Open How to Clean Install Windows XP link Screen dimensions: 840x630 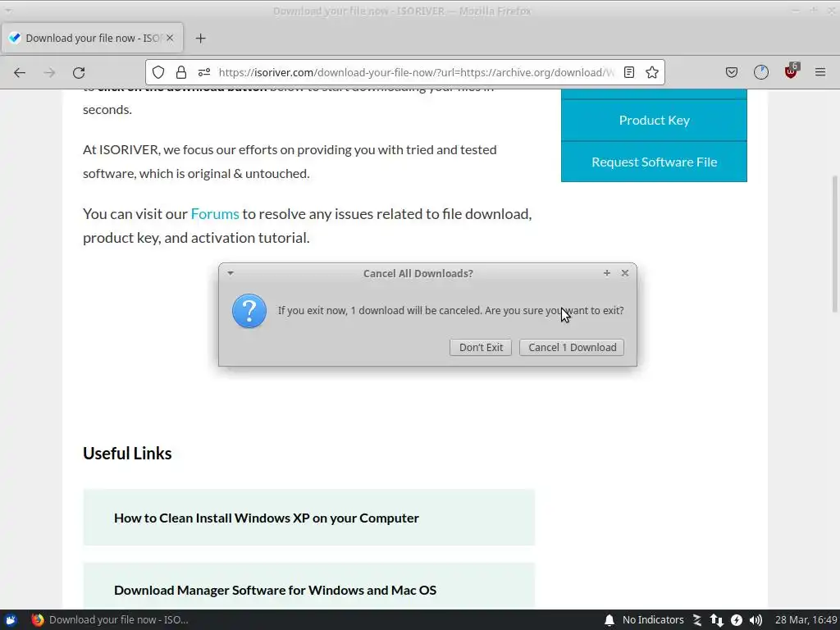coord(267,518)
